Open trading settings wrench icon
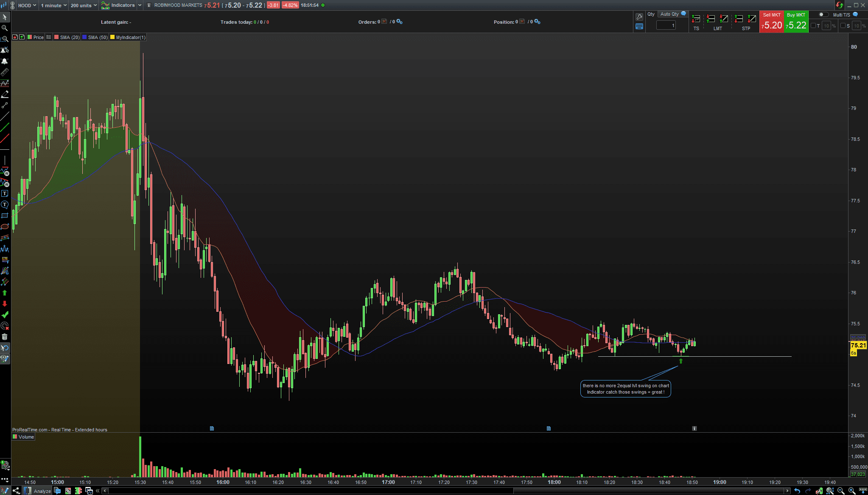This screenshot has height=495, width=868. 639,17
